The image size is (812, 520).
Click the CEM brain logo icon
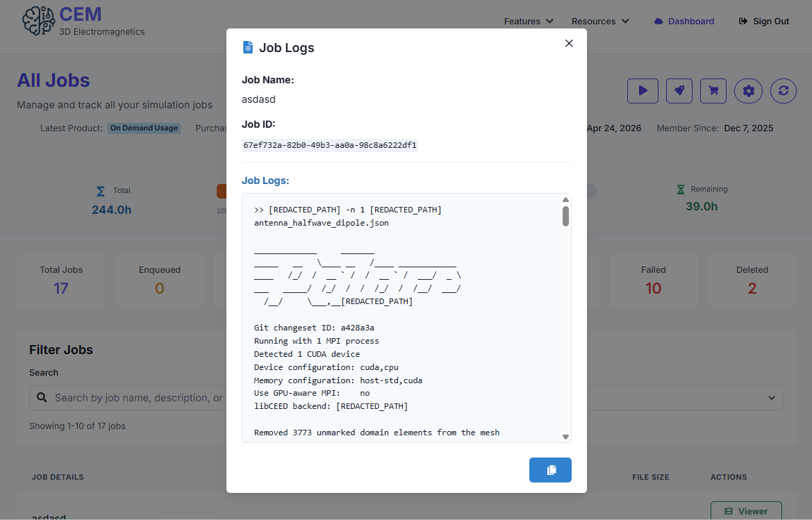click(x=38, y=21)
